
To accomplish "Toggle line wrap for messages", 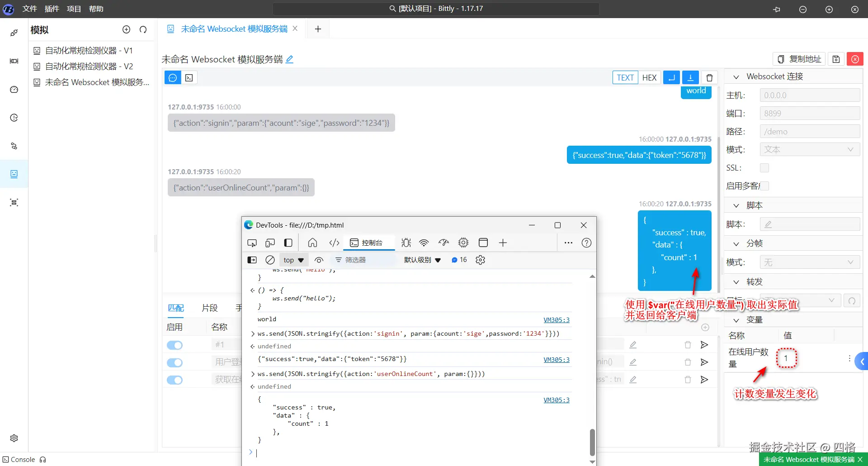I will point(671,78).
